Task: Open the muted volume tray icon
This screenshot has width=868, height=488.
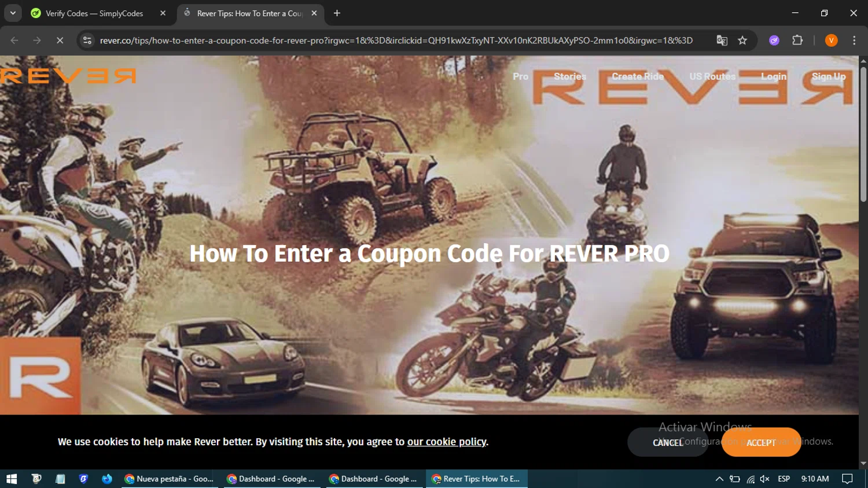Action: click(764, 479)
